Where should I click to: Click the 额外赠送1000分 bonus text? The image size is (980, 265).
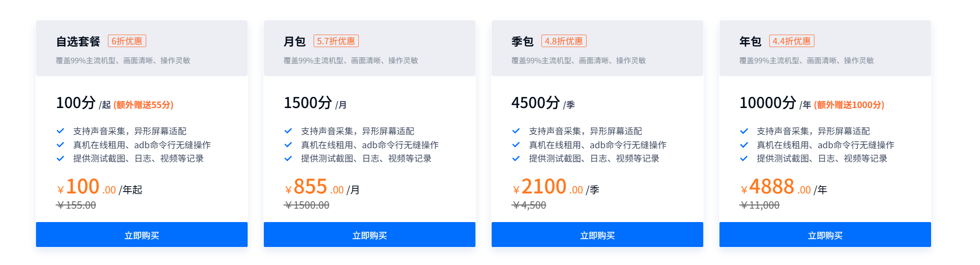coord(849,105)
